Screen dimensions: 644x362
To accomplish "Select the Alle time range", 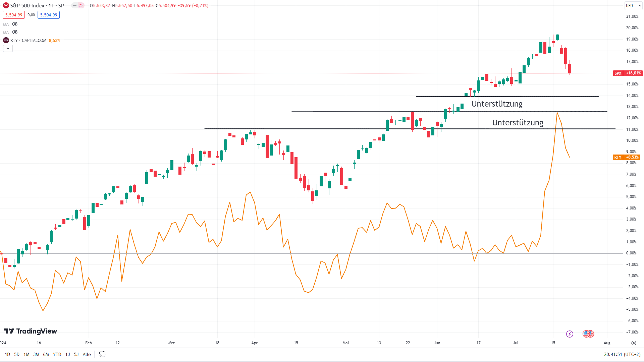I will click(x=87, y=354).
